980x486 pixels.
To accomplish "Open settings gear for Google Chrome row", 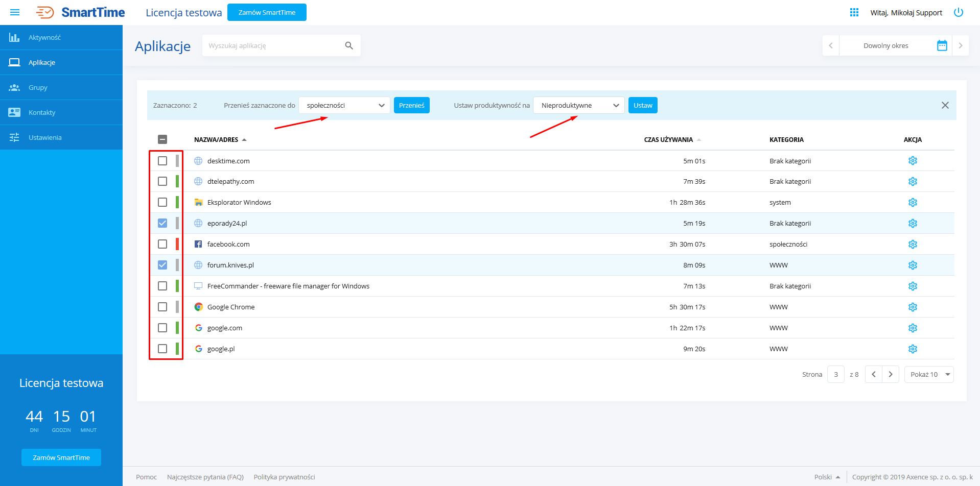I will 913,307.
